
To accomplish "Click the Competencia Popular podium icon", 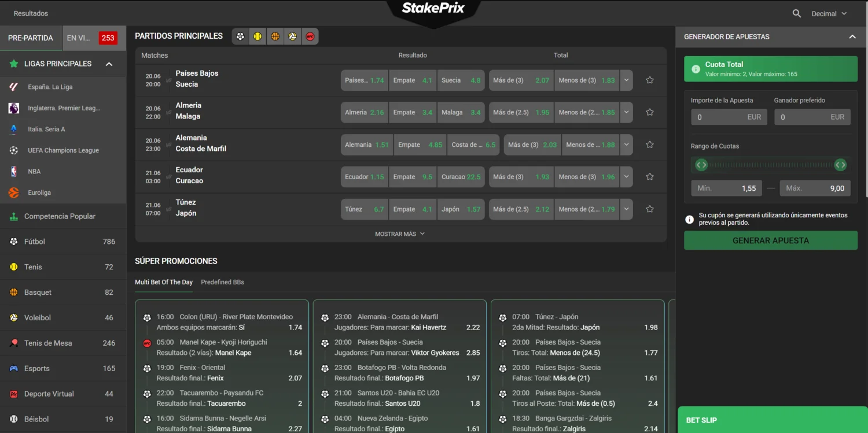I will coord(14,216).
